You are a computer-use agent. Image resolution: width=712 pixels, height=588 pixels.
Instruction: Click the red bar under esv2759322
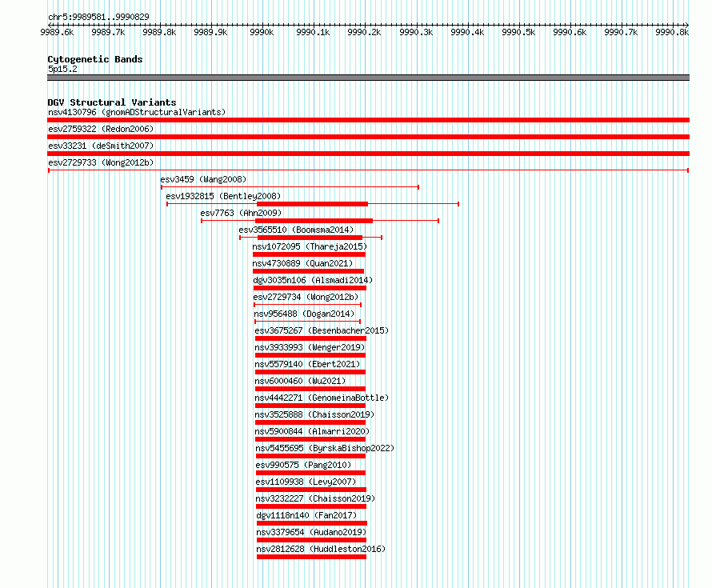tap(368, 137)
